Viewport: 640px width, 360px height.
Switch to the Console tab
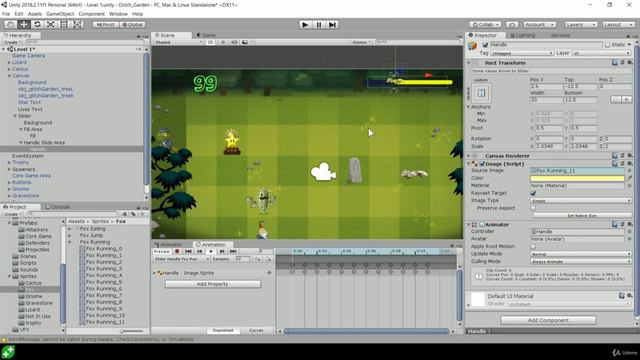tap(57, 207)
